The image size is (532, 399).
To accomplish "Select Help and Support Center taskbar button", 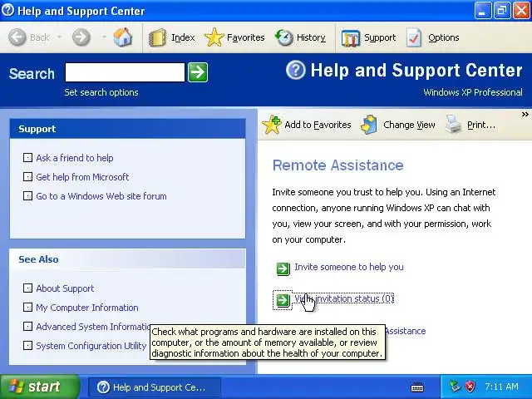I will coord(155,387).
